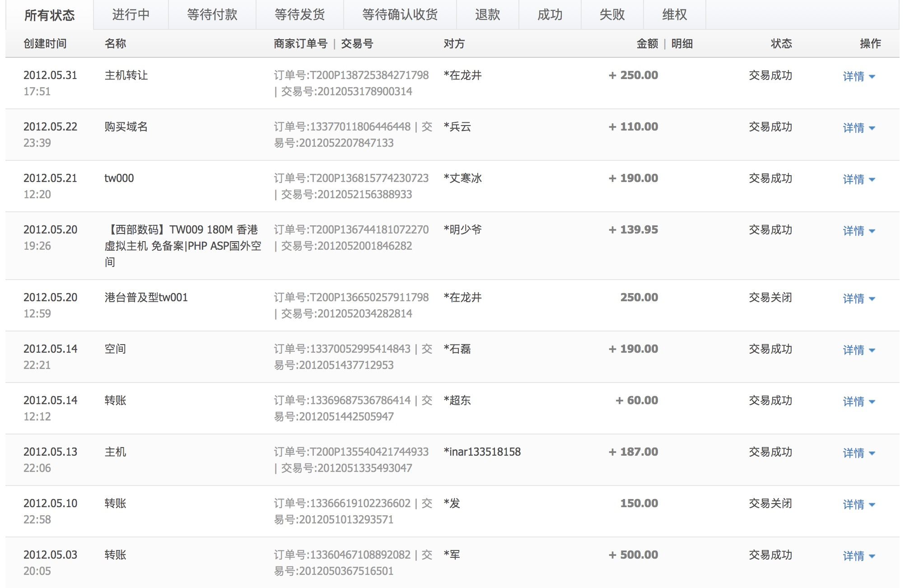The image size is (905, 588).
Task: Open 详情 menu for tw000 transaction
Action: [x=858, y=179]
